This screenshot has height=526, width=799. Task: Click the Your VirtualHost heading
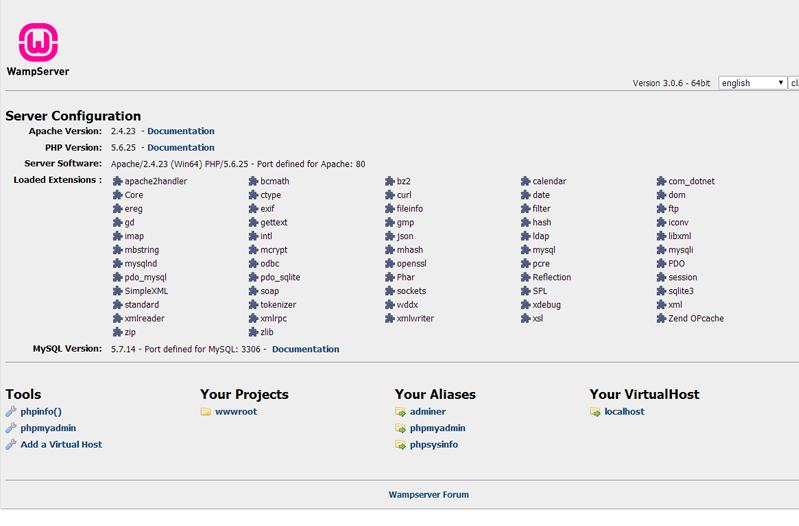click(x=645, y=394)
